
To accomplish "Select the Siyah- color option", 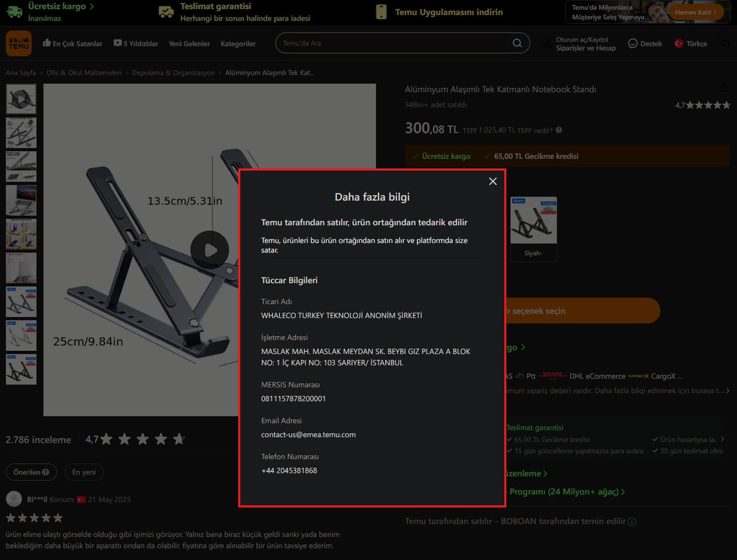I will click(533, 254).
